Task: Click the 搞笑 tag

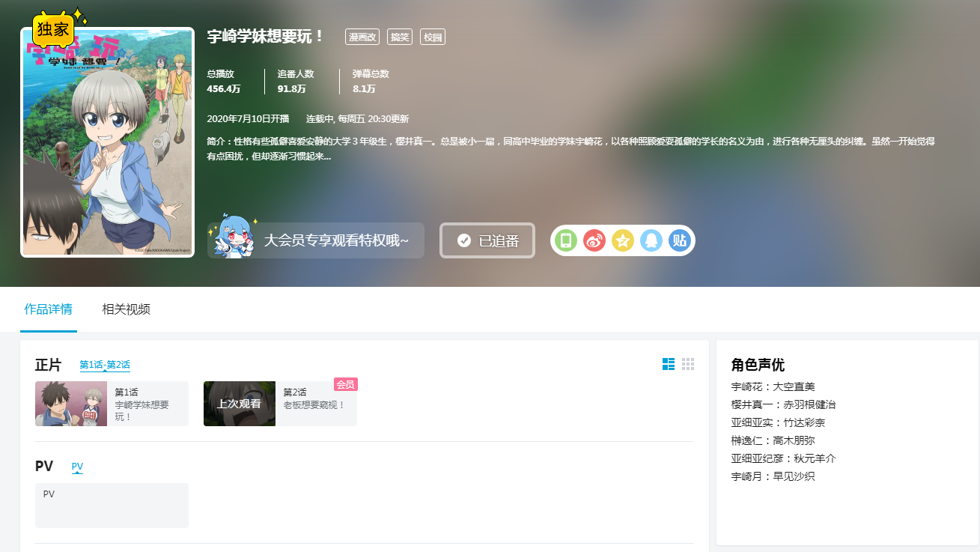Action: tap(400, 37)
